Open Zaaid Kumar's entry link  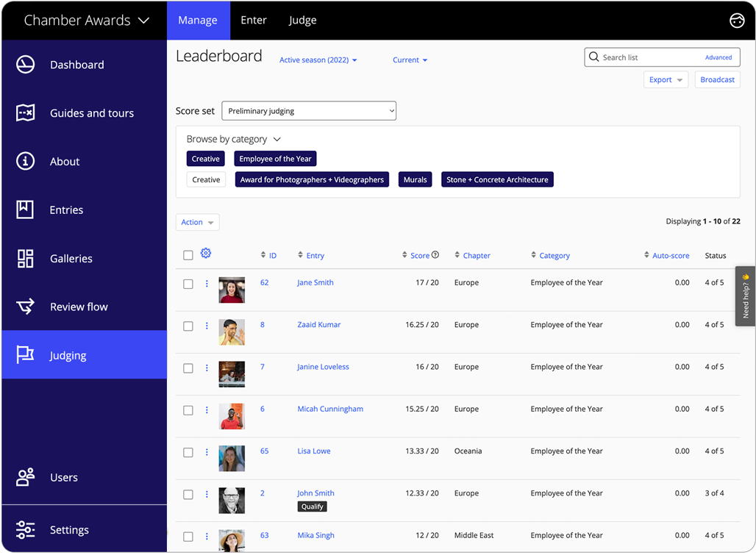point(318,324)
